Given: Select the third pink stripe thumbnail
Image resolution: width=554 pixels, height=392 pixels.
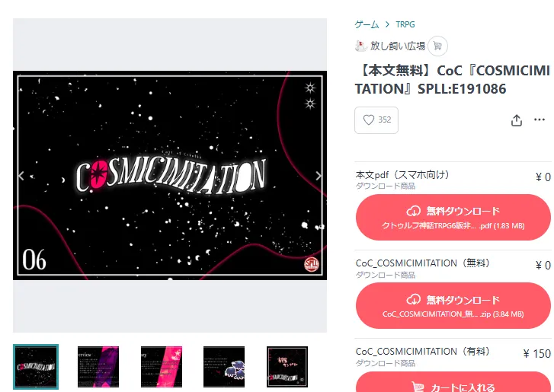Looking at the screenshot, I should 162,367.
